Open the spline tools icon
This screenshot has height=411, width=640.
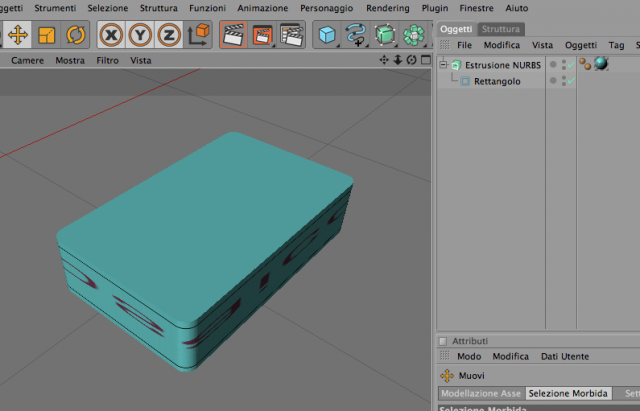(x=356, y=35)
